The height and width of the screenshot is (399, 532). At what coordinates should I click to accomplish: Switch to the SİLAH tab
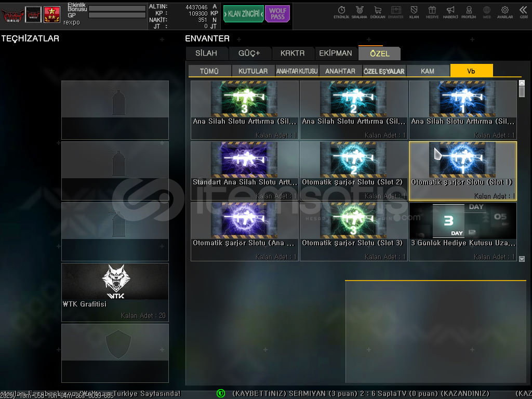tap(206, 54)
